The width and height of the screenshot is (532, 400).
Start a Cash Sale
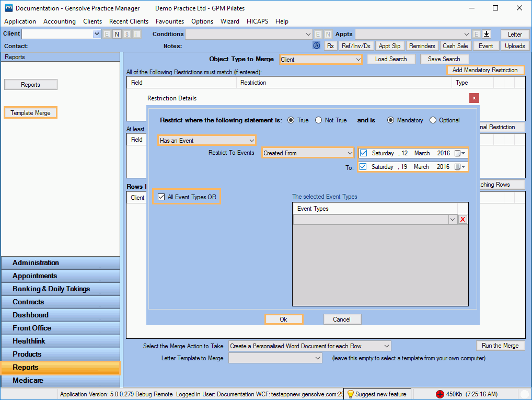(455, 45)
